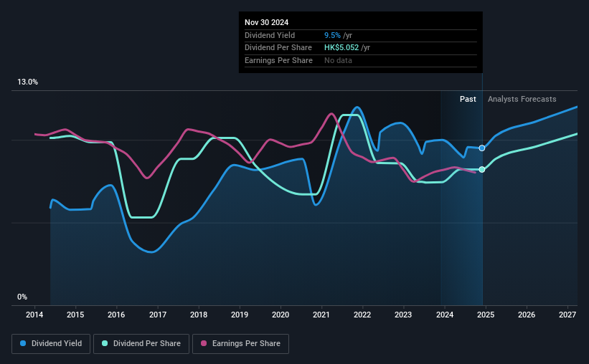The image size is (589, 364).
Task: Click the 13.0% y-axis label
Action: 27,82
